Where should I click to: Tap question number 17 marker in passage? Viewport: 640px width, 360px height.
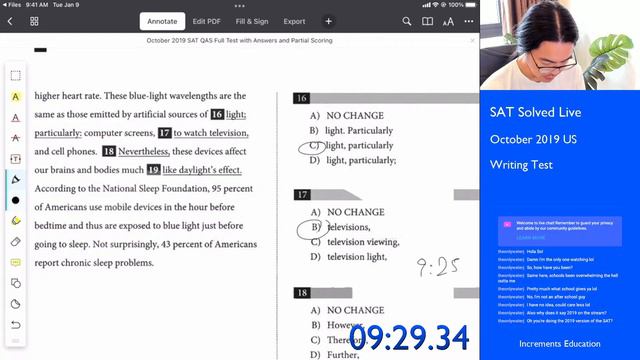(164, 133)
